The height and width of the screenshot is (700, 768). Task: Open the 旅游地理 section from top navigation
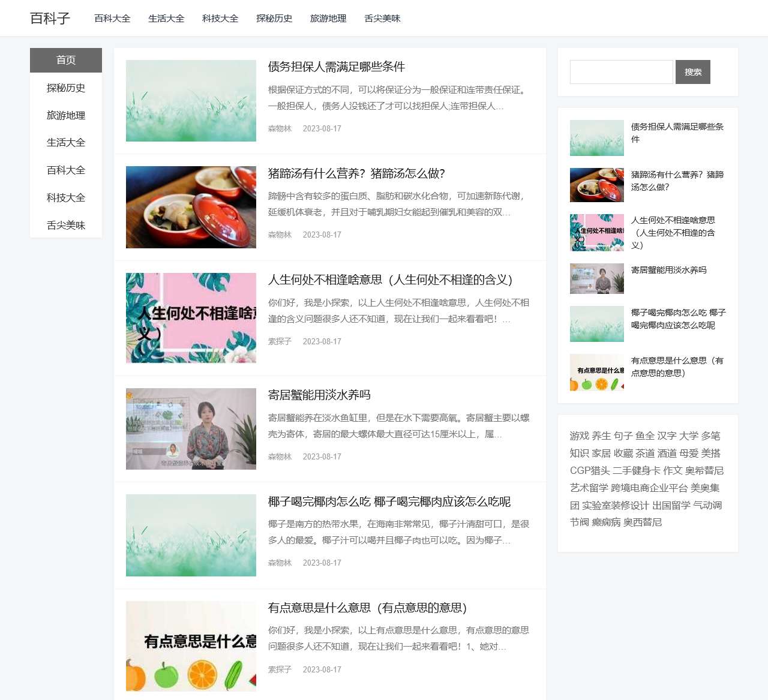328,19
